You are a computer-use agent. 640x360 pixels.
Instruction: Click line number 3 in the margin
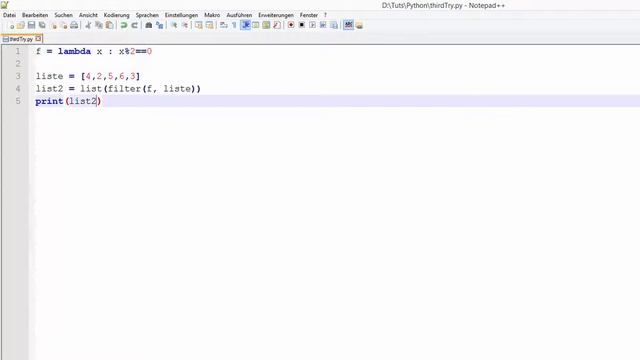18,76
